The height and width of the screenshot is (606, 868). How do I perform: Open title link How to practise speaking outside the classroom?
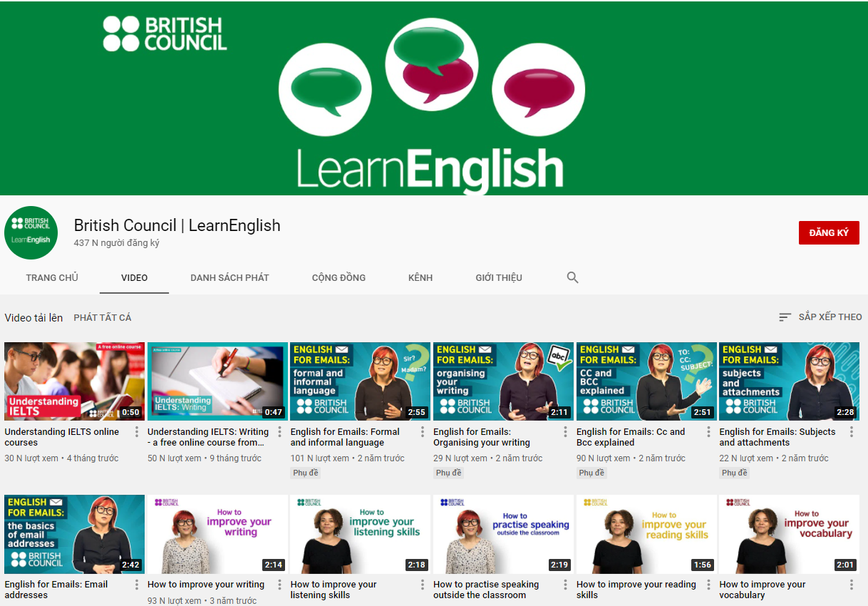pyautogui.click(x=486, y=590)
